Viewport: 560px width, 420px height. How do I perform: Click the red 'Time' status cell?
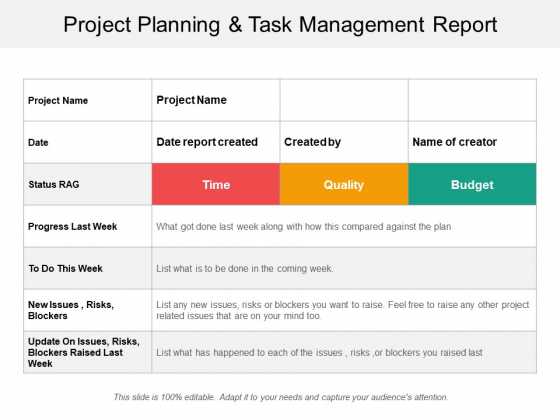pyautogui.click(x=216, y=184)
